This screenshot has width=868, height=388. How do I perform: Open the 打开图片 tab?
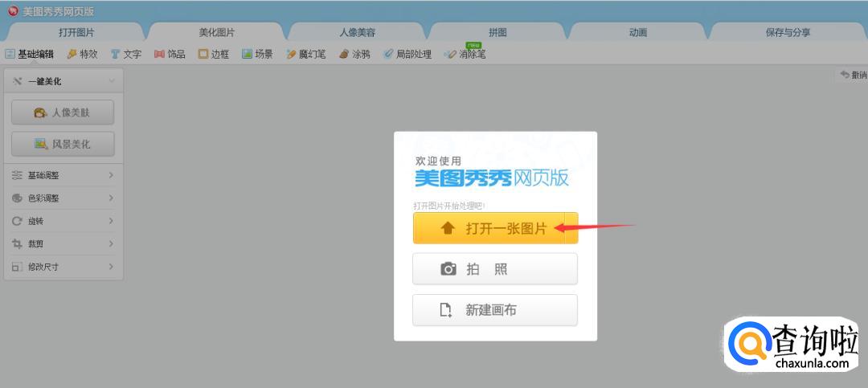tap(76, 32)
